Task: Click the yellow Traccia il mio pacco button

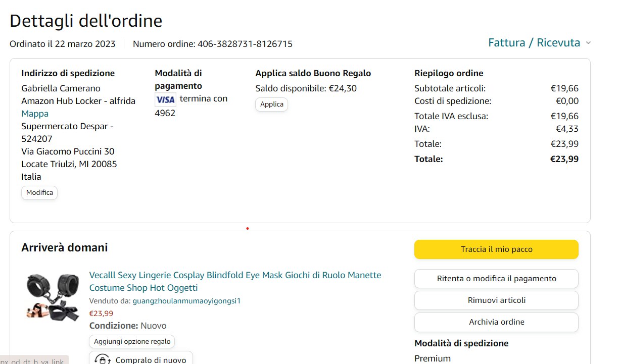Action: tap(496, 249)
